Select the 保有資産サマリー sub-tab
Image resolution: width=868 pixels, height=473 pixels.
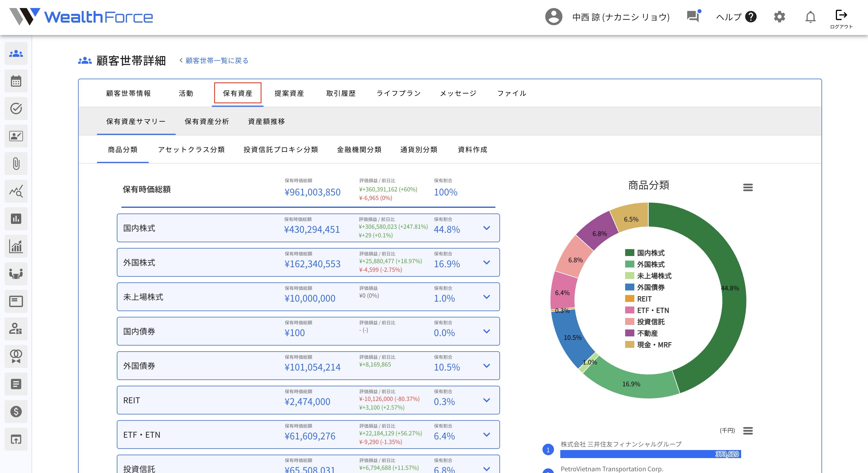click(x=136, y=122)
